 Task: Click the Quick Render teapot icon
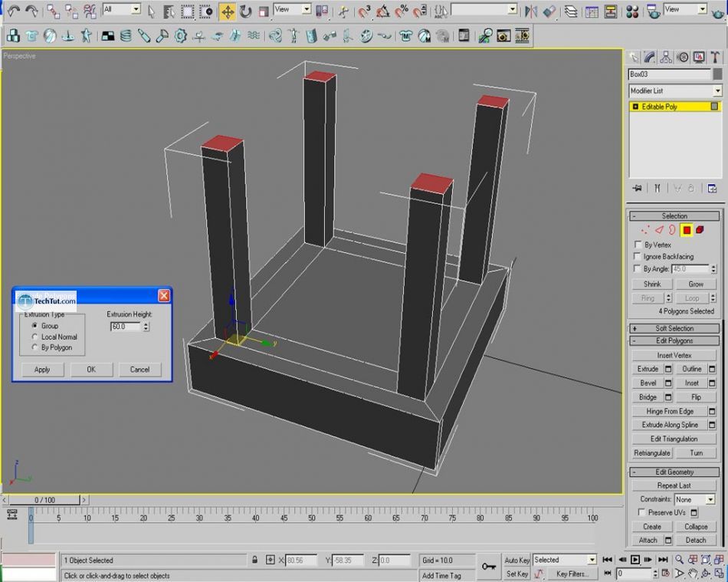pyautogui.click(x=718, y=12)
